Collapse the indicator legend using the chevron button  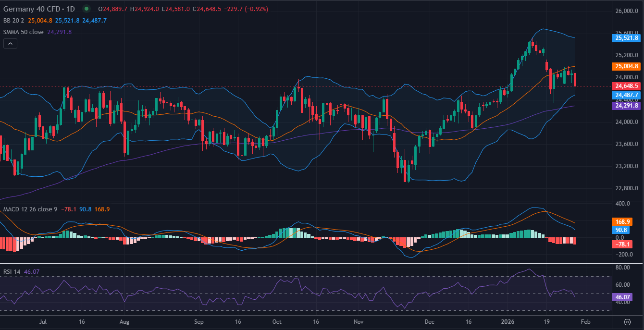(10, 43)
